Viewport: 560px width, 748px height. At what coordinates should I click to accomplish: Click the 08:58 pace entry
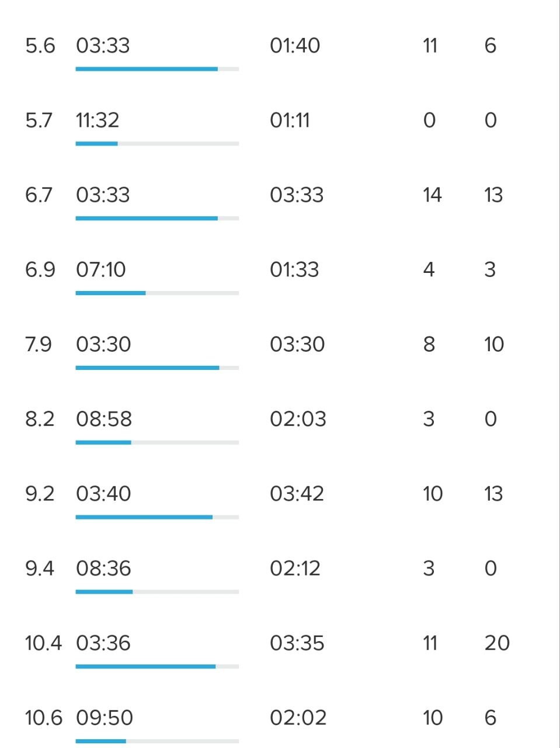[x=104, y=420]
